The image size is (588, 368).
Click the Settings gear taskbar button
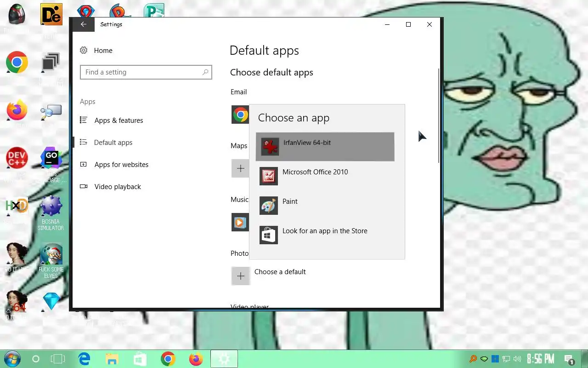click(224, 359)
